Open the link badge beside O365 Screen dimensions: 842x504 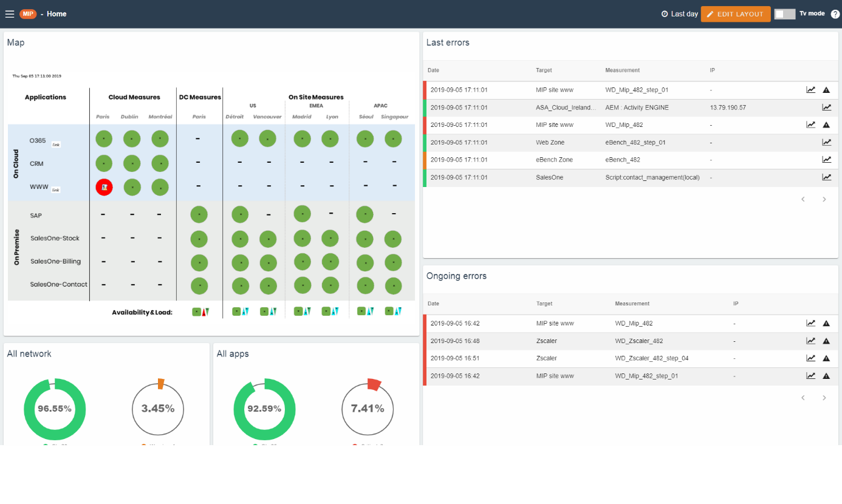[x=56, y=145]
